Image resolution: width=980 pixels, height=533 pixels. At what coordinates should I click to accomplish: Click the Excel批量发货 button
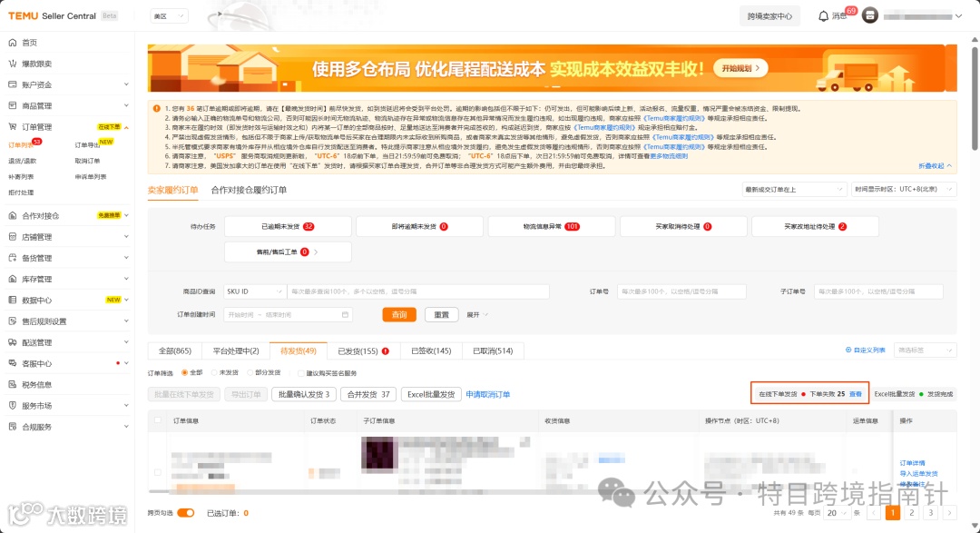[x=431, y=394]
